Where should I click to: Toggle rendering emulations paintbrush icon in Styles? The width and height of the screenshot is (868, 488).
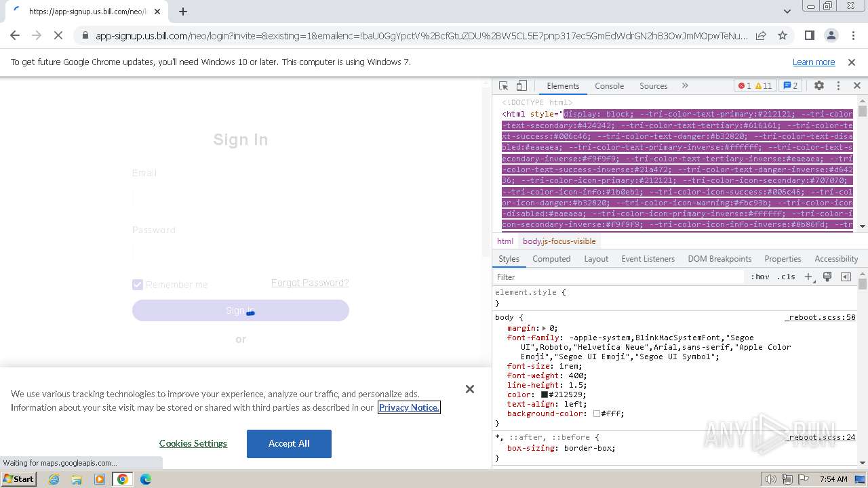[x=827, y=277]
